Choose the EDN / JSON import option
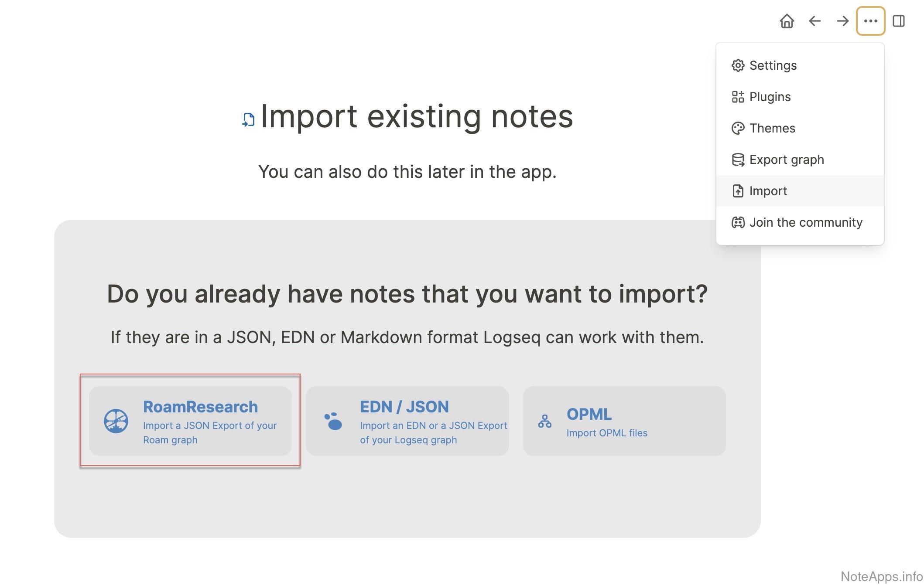 (x=407, y=421)
